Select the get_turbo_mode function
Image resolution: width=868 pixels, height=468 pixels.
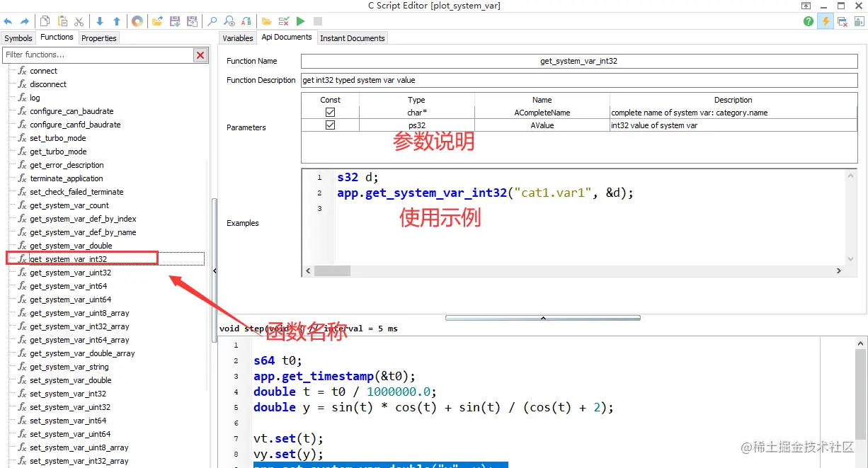pyautogui.click(x=58, y=152)
